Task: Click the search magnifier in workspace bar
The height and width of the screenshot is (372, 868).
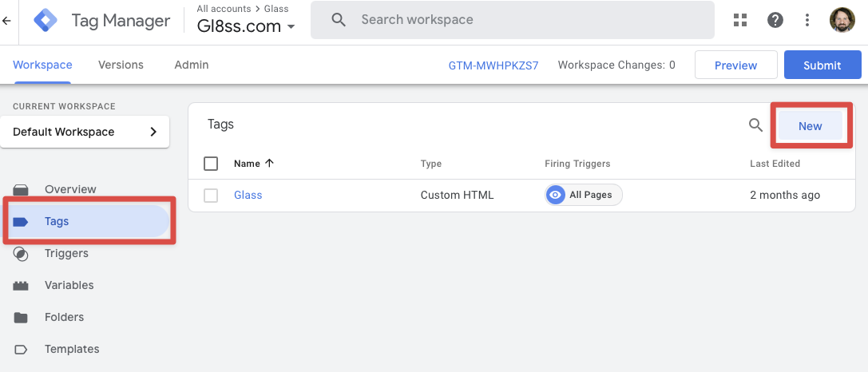Action: [339, 20]
